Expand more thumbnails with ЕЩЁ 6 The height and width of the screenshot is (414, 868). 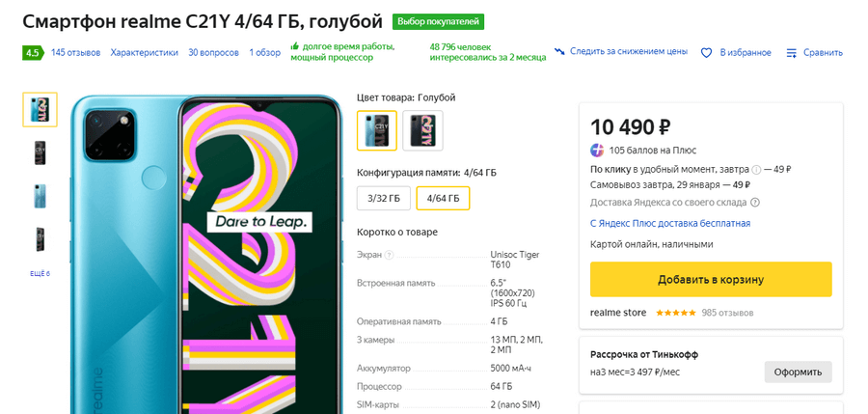40,273
